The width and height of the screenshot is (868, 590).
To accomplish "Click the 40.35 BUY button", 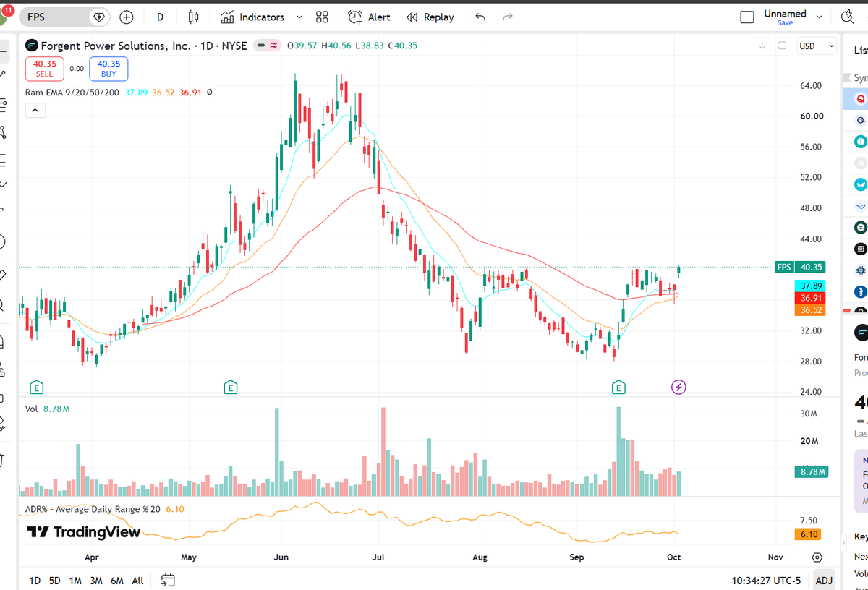I will (109, 69).
